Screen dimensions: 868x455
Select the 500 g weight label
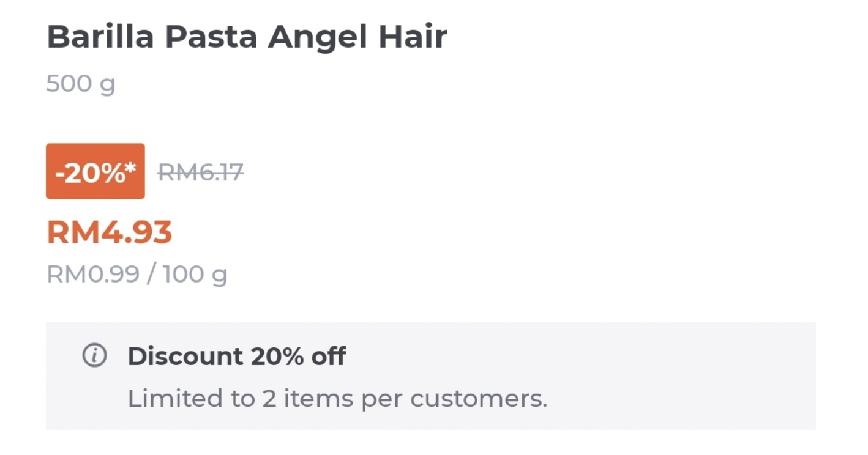coord(81,84)
